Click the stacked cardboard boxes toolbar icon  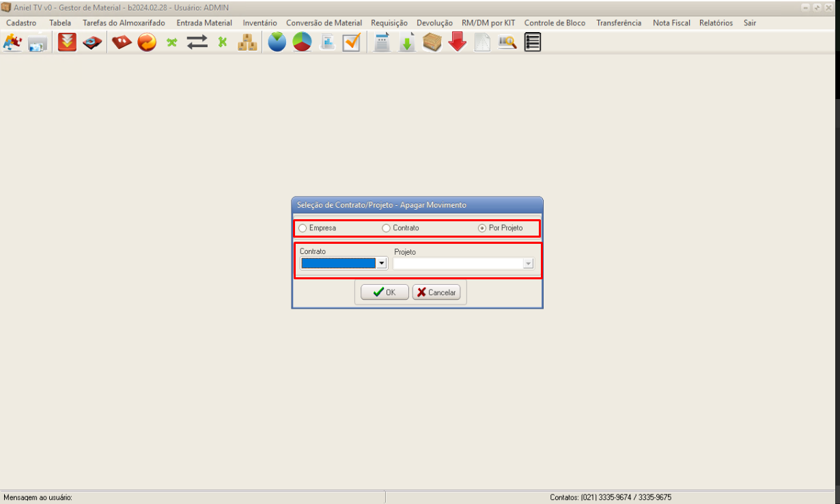(x=247, y=42)
